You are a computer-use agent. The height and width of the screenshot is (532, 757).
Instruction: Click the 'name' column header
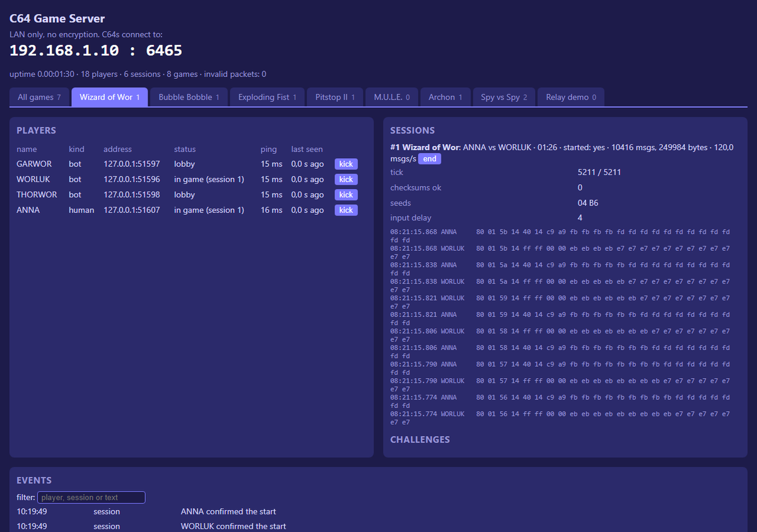(x=26, y=149)
